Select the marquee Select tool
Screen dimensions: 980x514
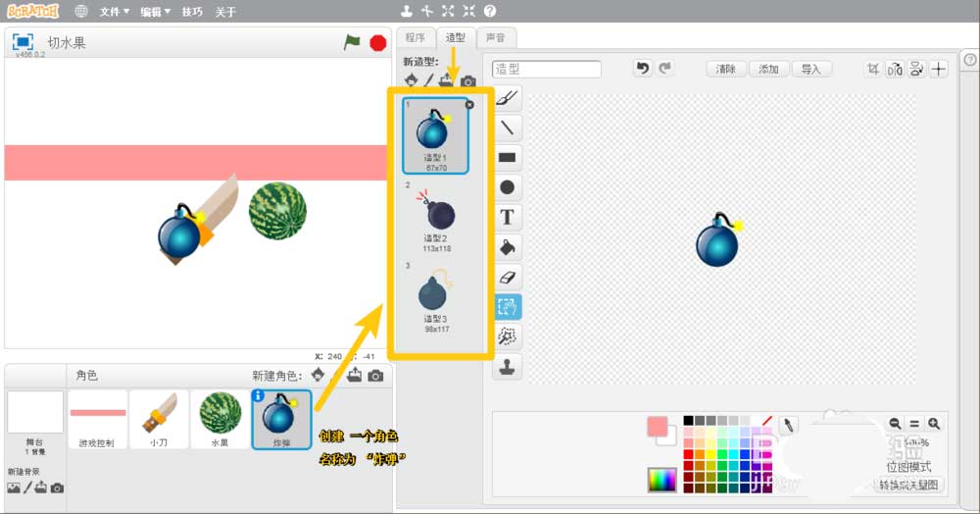pyautogui.click(x=507, y=307)
